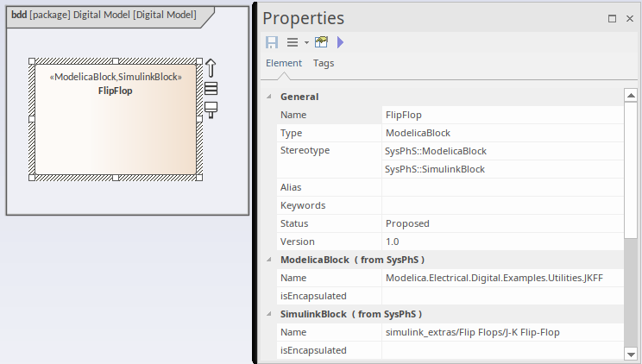Click the blue arrow toolbar icon
The height and width of the screenshot is (364, 642).
pyautogui.click(x=340, y=42)
